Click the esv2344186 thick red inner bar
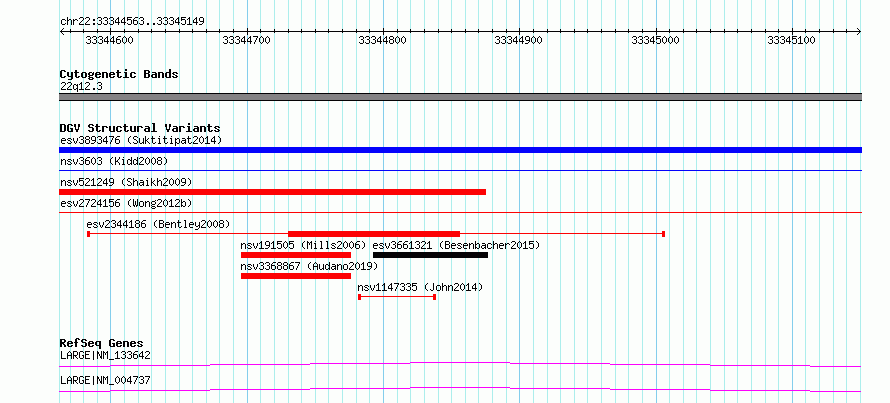 pos(374,234)
